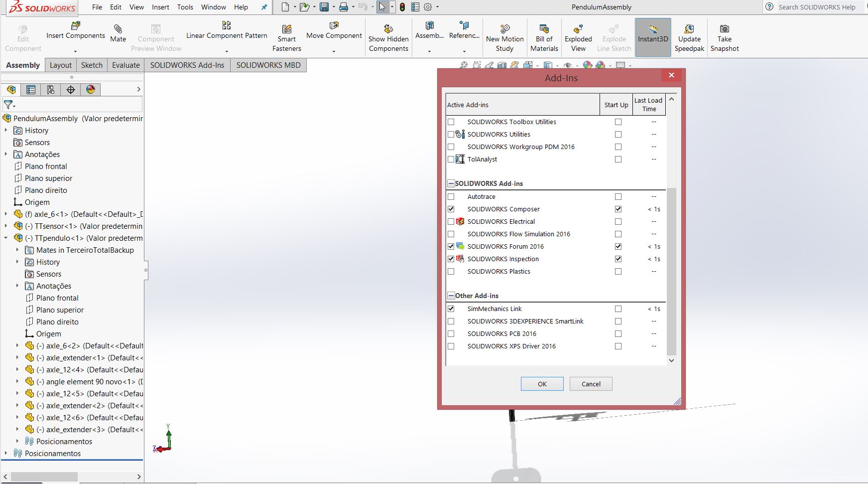Close the Add-Ins dialog
This screenshot has width=868, height=484.
tap(671, 75)
